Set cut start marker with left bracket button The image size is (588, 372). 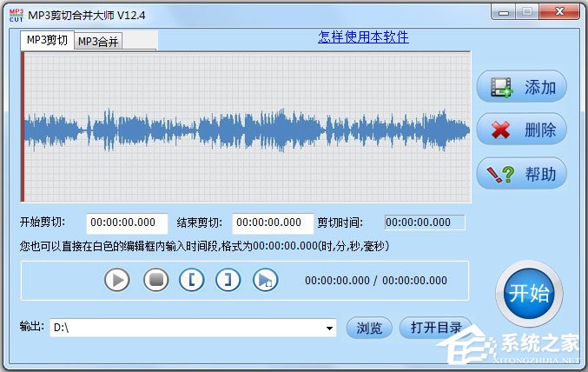192,280
